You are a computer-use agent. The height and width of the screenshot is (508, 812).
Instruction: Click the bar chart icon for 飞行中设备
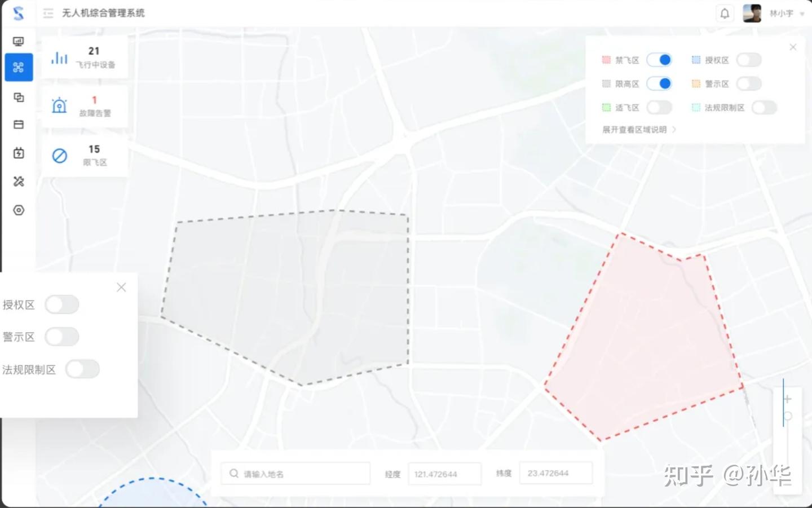59,57
